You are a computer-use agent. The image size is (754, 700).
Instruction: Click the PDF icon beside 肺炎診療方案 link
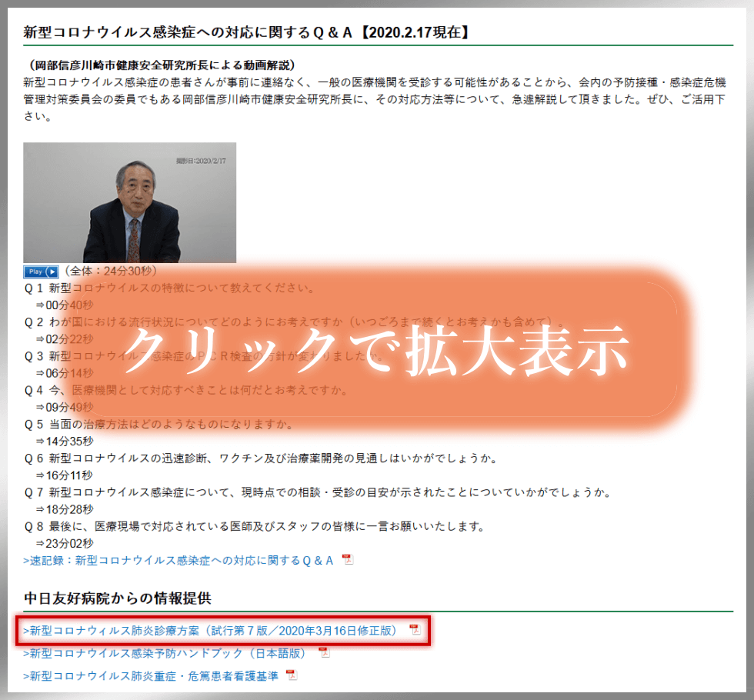(x=415, y=629)
